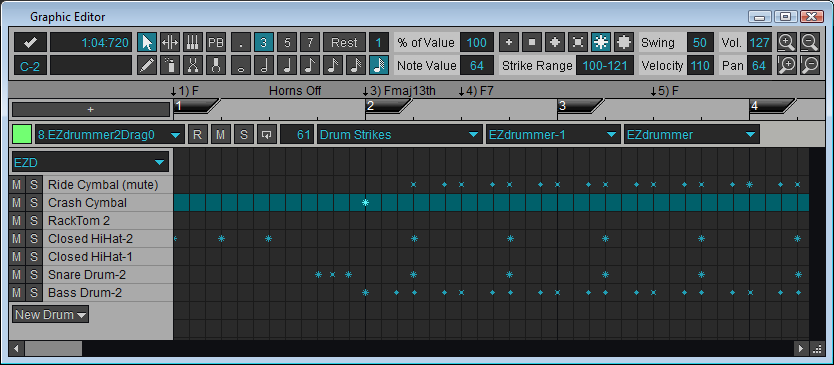The height and width of the screenshot is (365, 834).
Task: Toggle the track R record button
Action: (197, 135)
